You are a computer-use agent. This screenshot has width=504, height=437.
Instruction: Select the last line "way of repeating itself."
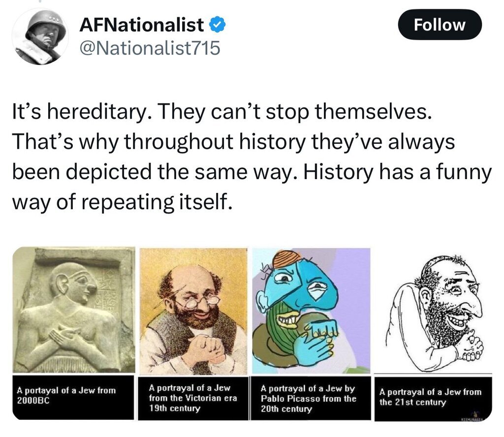pos(121,202)
